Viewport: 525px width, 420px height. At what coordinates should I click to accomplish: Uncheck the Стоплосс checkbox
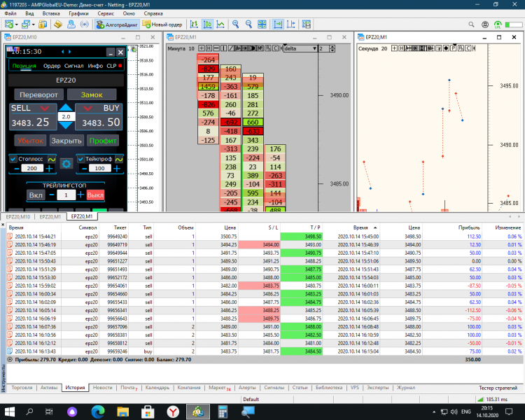13,159
